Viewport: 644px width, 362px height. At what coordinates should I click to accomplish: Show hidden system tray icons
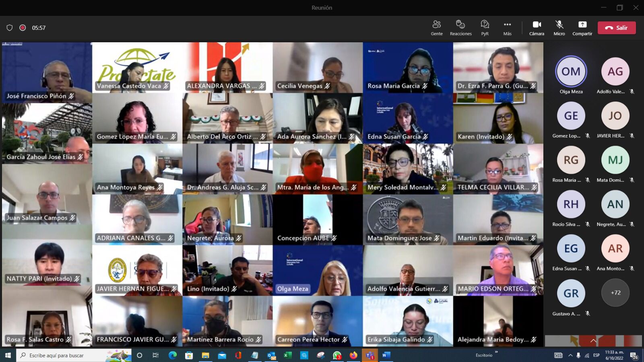(570, 355)
